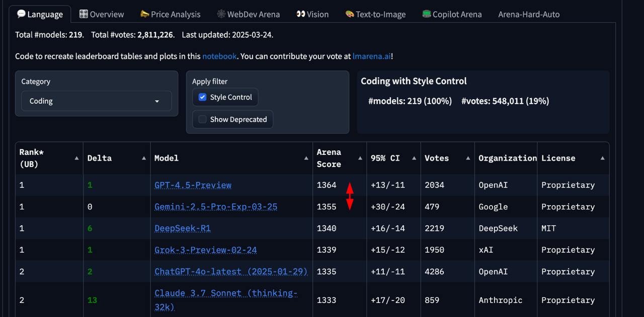Viewport: 644px width, 317px height.
Task: Select the Google organization cell
Action: click(506, 207)
